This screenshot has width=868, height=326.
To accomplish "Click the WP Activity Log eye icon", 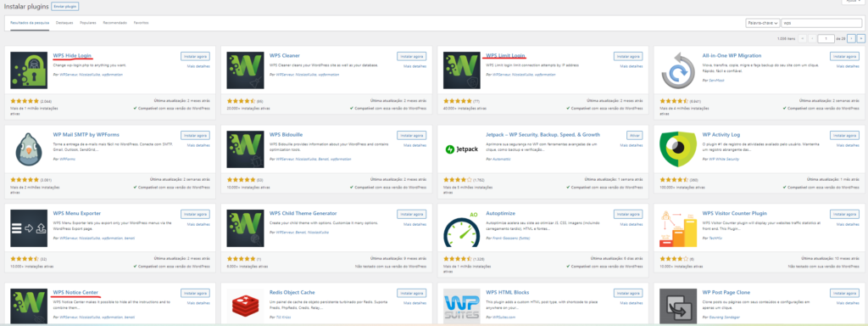I will (x=678, y=149).
